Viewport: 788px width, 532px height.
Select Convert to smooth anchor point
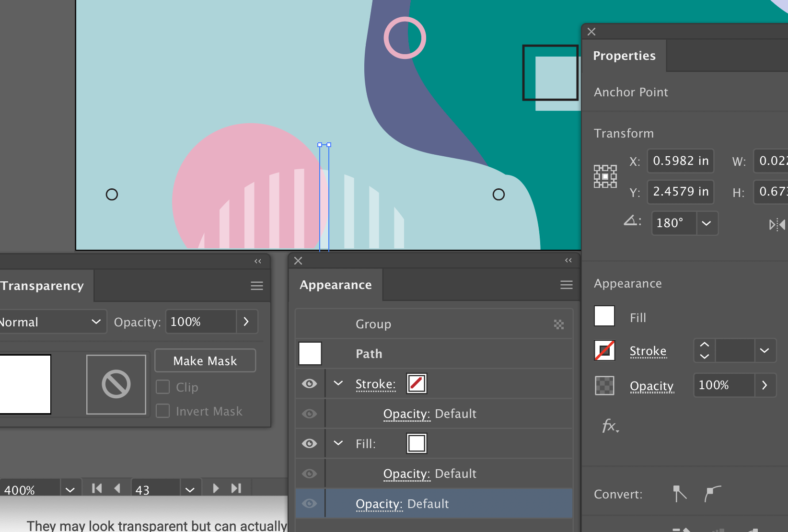pyautogui.click(x=713, y=494)
